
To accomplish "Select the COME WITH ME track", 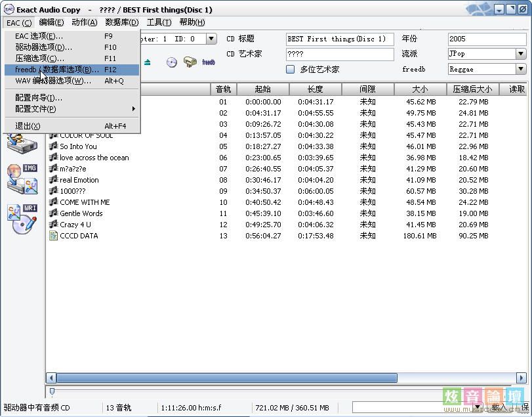I will pos(285,202).
